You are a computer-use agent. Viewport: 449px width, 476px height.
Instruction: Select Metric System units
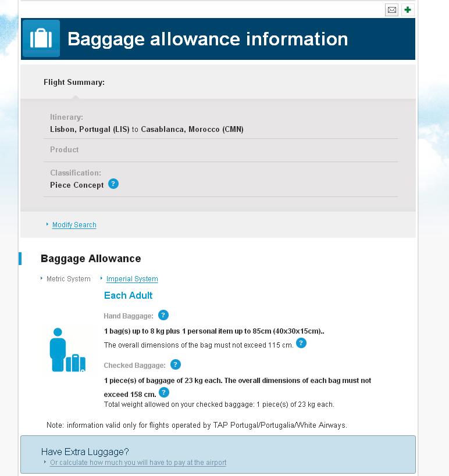68,279
